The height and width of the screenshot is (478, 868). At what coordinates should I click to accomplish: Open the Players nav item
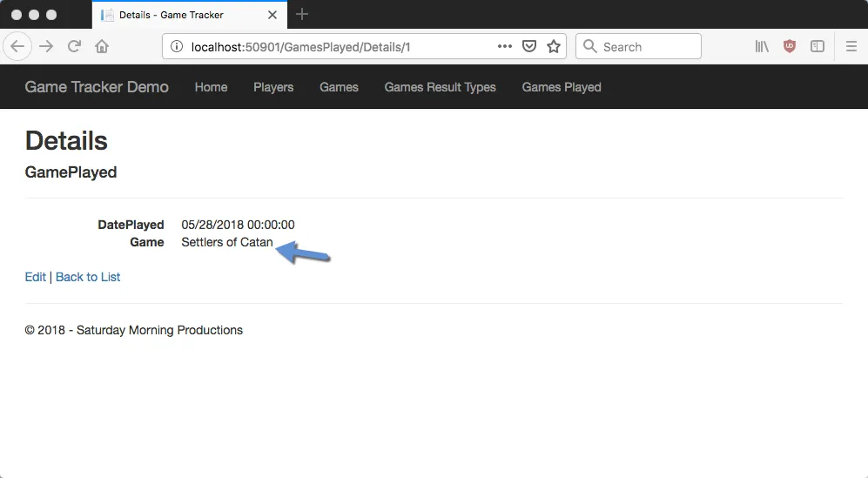pyautogui.click(x=273, y=87)
